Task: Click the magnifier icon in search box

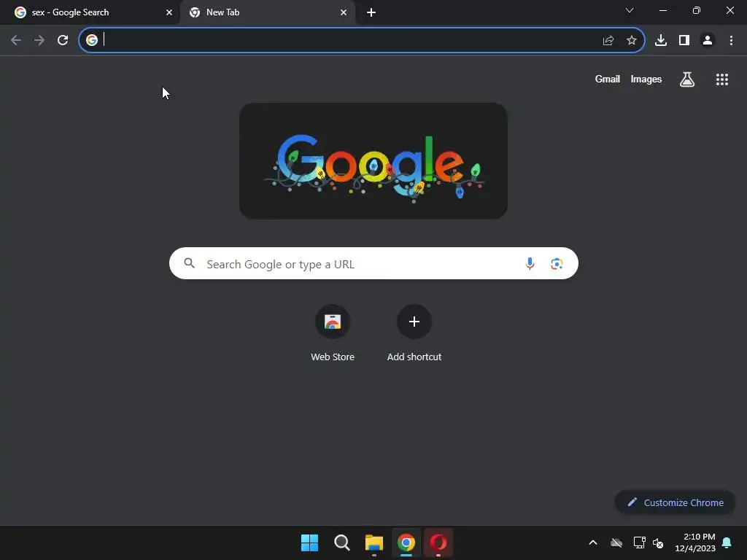Action: tap(190, 262)
